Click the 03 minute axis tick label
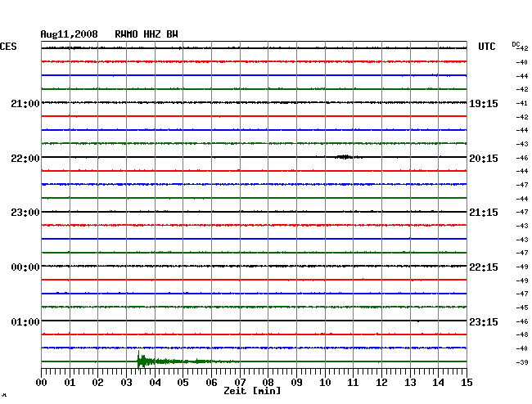Screen dimensions: 532x404 point(126,382)
